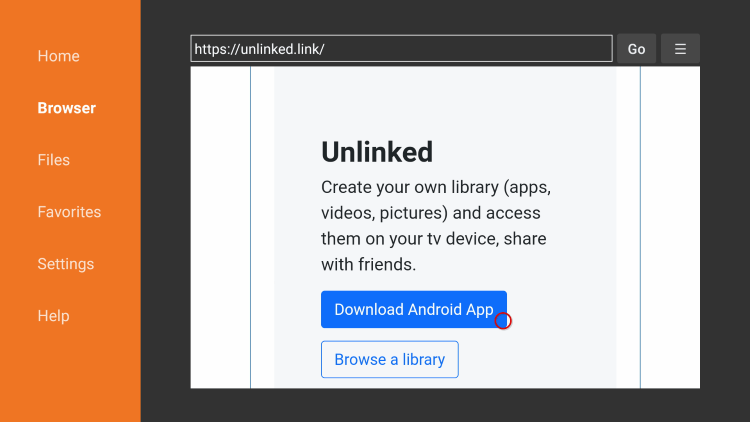Open the Files section
The height and width of the screenshot is (422, 750).
pyautogui.click(x=54, y=160)
